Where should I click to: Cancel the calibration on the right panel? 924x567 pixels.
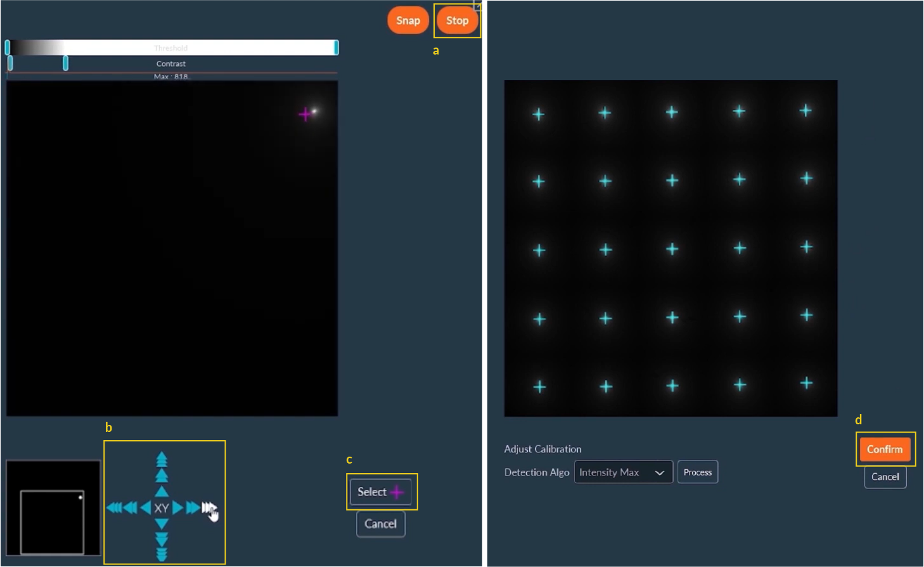tap(885, 477)
